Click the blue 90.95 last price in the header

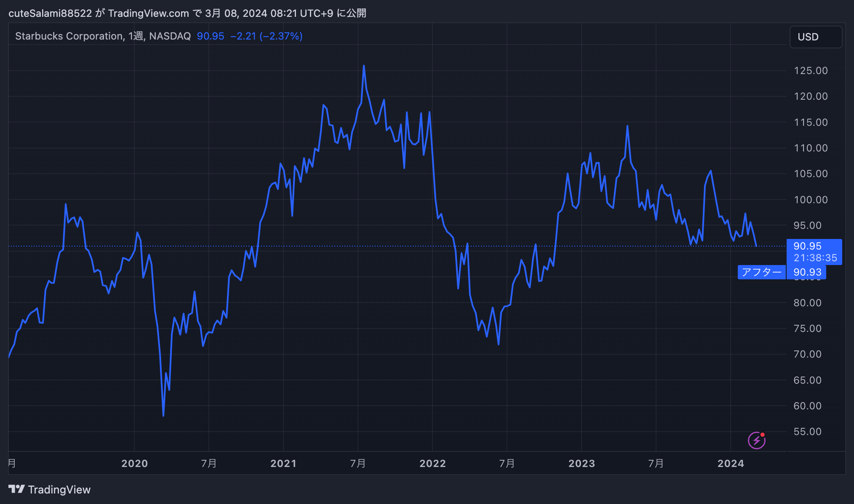click(210, 36)
